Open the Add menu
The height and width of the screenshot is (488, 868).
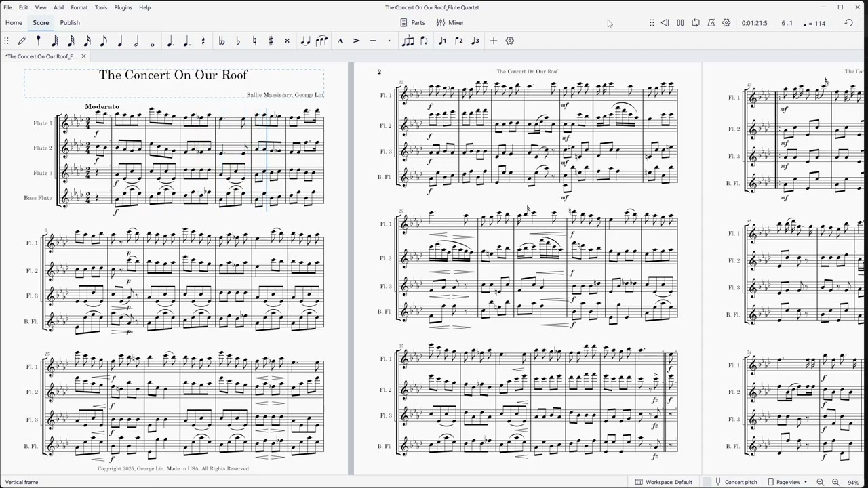pos(58,7)
